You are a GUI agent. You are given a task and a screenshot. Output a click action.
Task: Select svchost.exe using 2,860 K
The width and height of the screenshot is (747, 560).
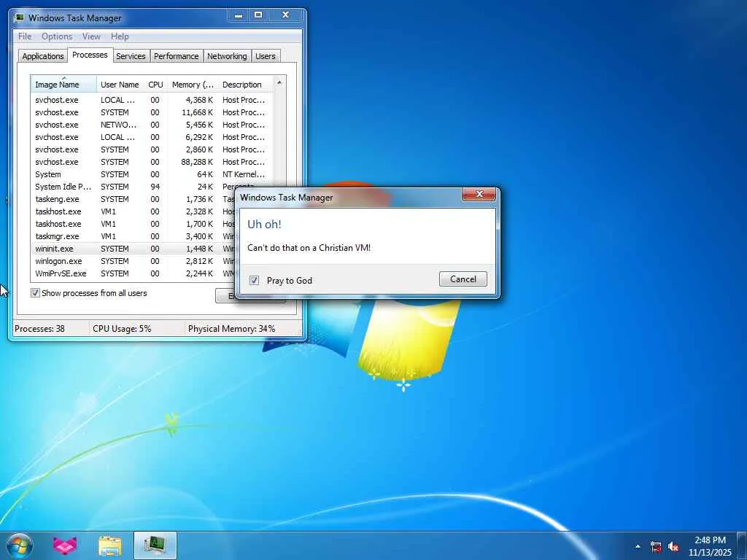point(152,149)
